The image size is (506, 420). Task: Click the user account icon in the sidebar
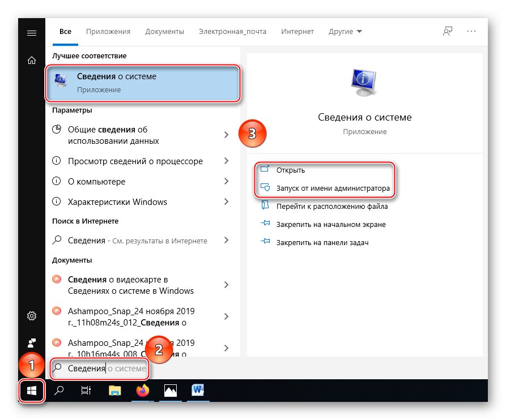click(x=31, y=342)
